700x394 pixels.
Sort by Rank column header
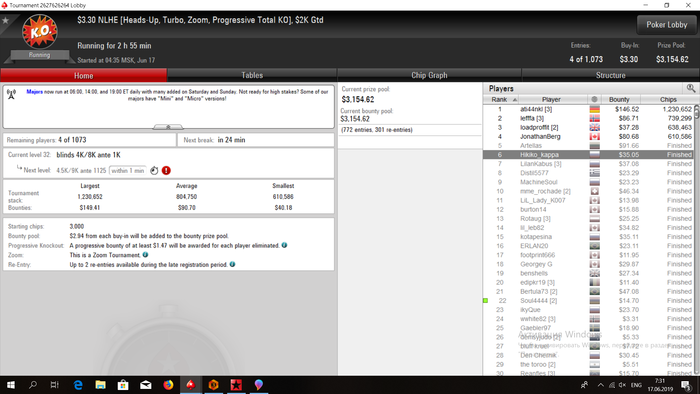click(500, 100)
